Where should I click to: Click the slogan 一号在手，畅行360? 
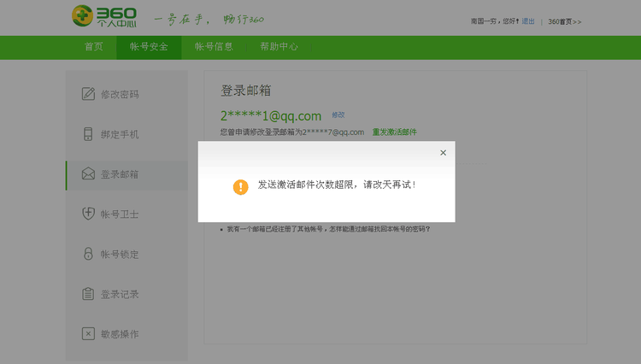[x=209, y=19]
